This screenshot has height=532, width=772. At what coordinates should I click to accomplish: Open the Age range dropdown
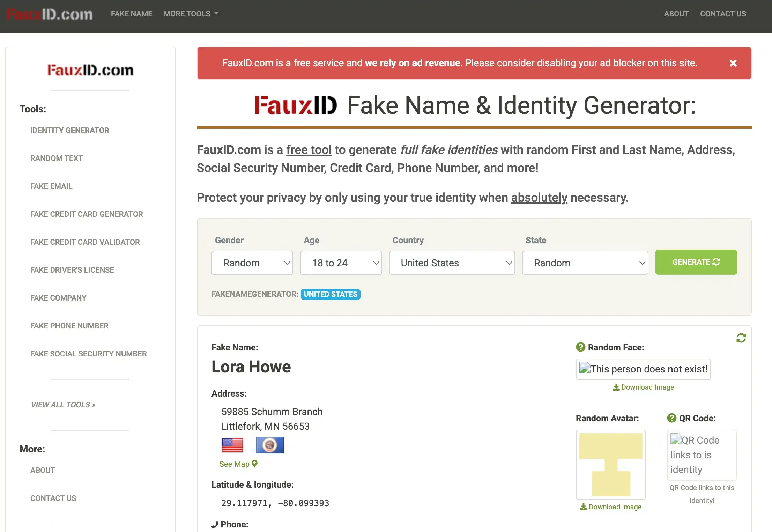tap(341, 263)
